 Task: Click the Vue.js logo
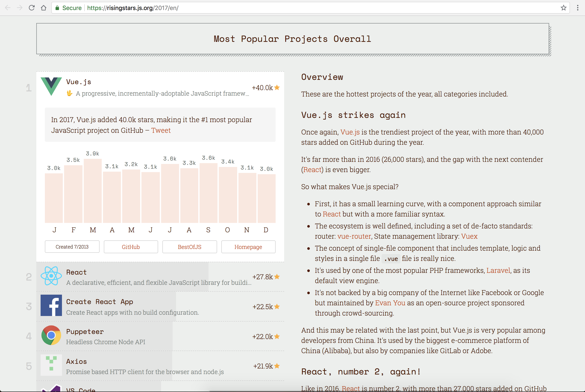pos(51,86)
